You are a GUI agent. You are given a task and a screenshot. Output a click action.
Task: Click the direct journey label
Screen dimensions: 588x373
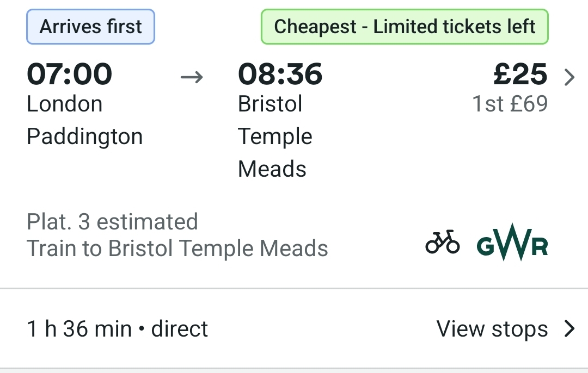[x=179, y=329]
